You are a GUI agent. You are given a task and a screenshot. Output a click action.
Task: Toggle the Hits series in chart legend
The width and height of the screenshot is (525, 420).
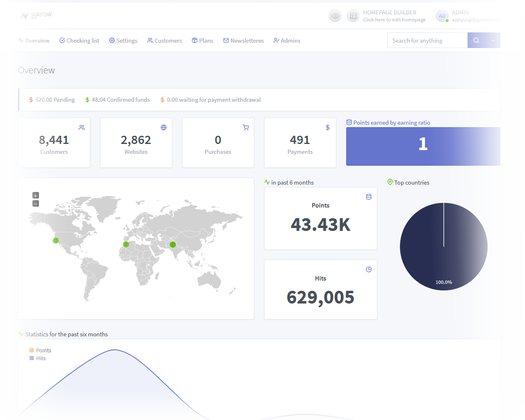(37, 358)
